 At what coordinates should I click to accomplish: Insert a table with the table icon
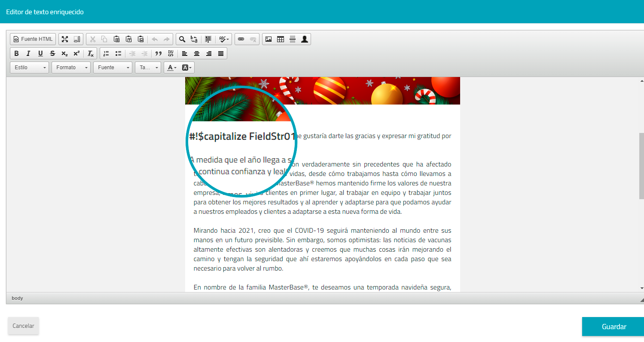click(x=281, y=39)
